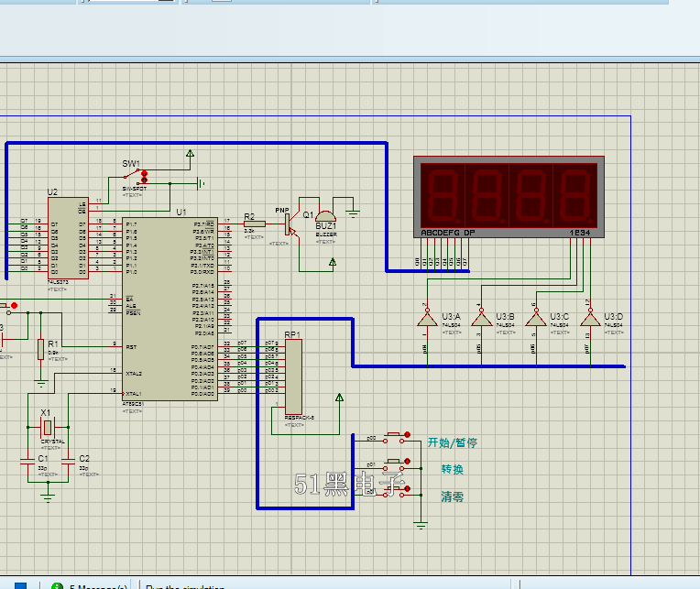Click the 转换 text label

(x=452, y=469)
